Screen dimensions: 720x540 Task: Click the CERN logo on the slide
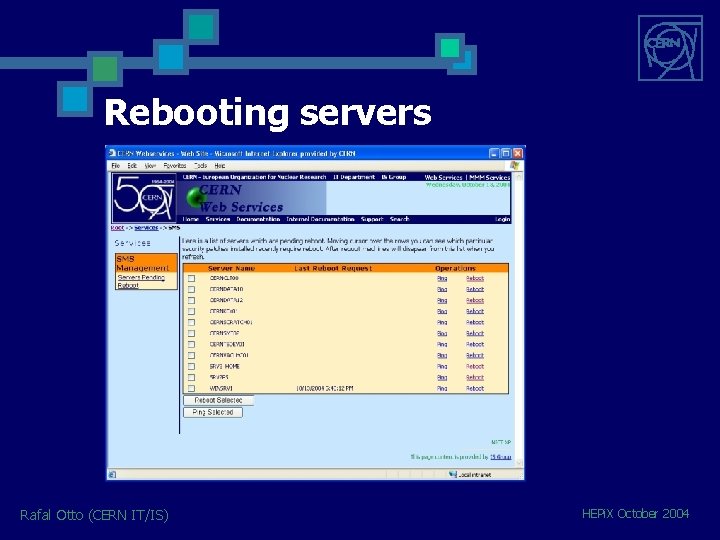(x=670, y=48)
